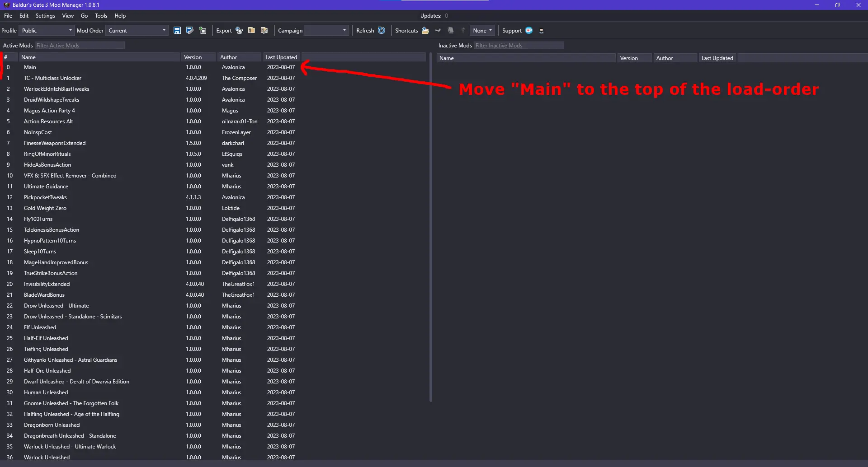The width and height of the screenshot is (868, 467).
Task: Open the Help menu
Action: (x=120, y=16)
